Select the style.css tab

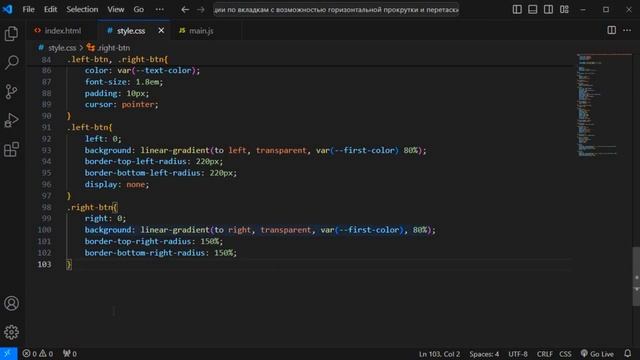tap(131, 31)
